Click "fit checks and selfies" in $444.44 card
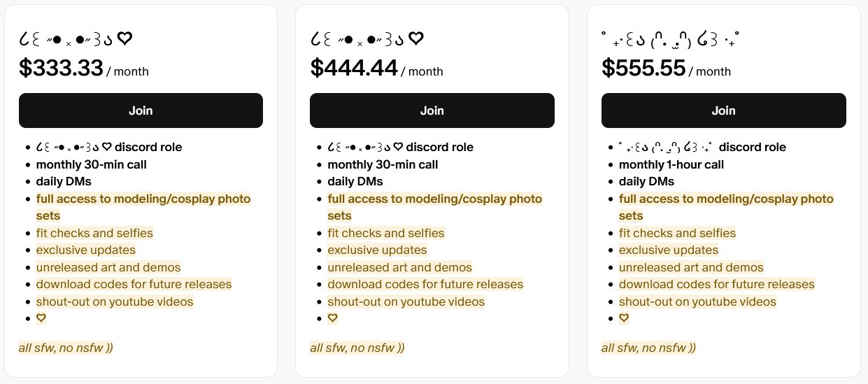The width and height of the screenshot is (868, 384). point(385,233)
